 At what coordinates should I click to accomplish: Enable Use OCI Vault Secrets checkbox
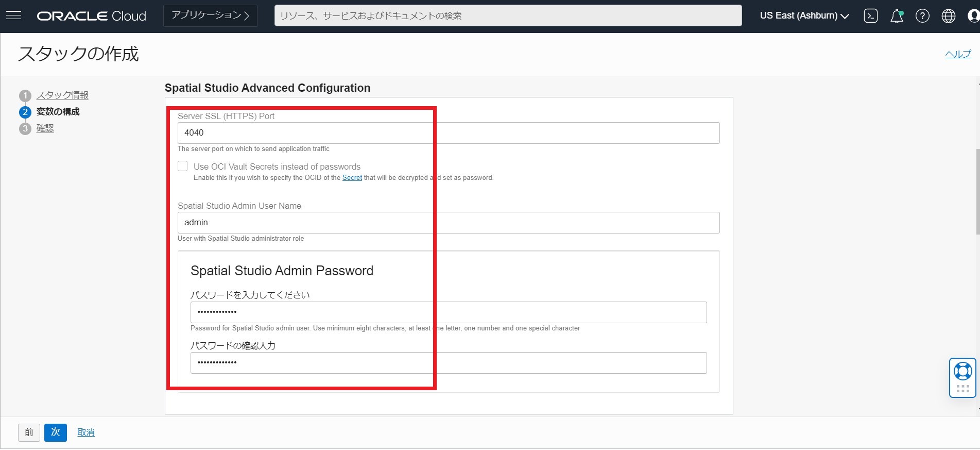coord(183,166)
